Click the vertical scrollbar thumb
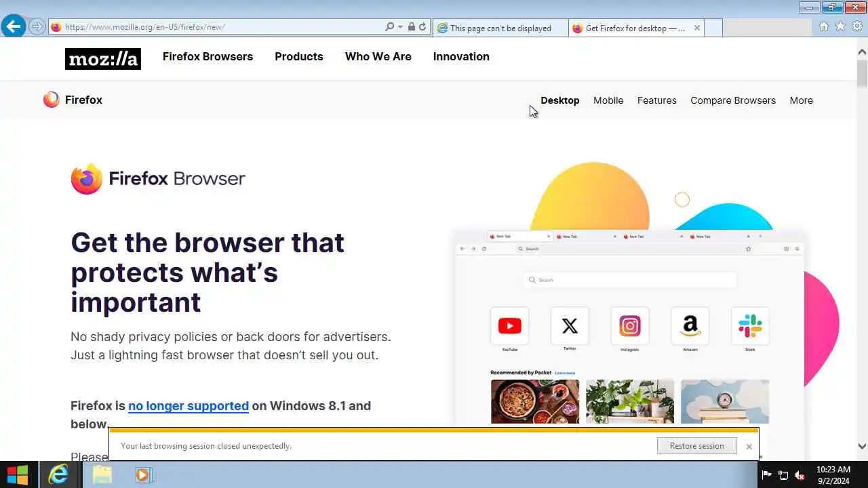 click(862, 73)
